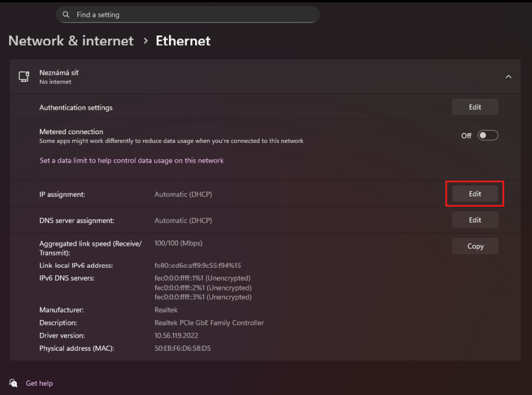This screenshot has height=395, width=532.
Task: Click the Get help icon
Action: pyautogui.click(x=13, y=383)
